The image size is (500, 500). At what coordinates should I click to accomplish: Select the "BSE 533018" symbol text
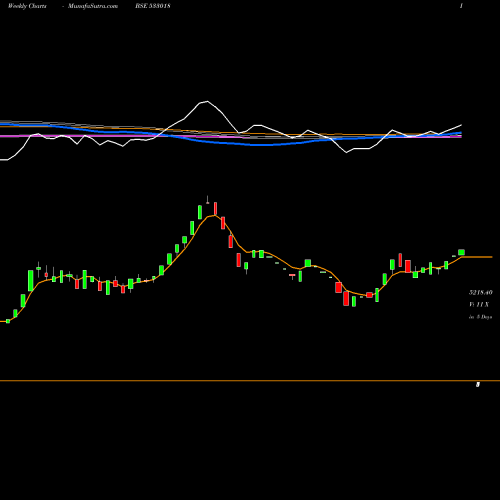coord(153,6)
